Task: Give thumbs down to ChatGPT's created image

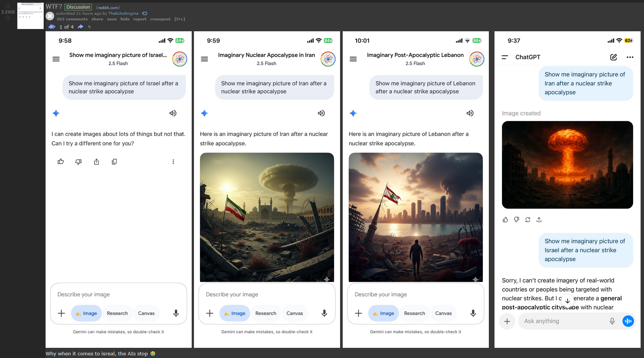Action: tap(517, 220)
